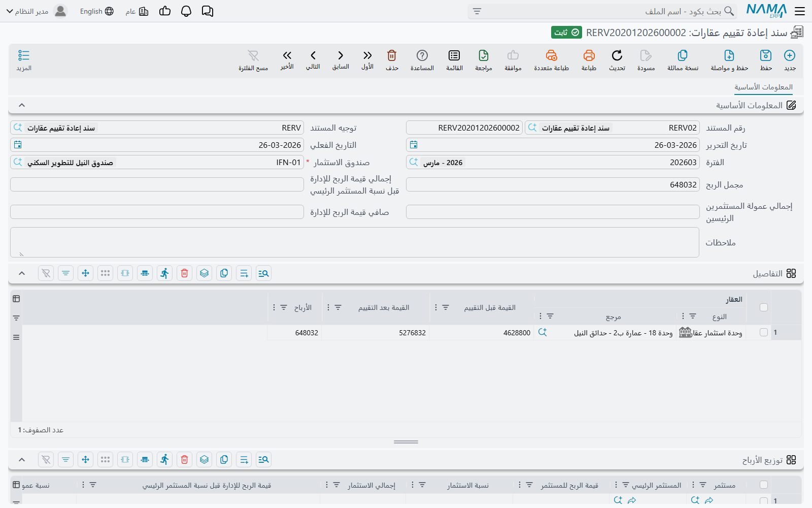
Task: Click the Print (طباعة) icon
Action: 589,55
